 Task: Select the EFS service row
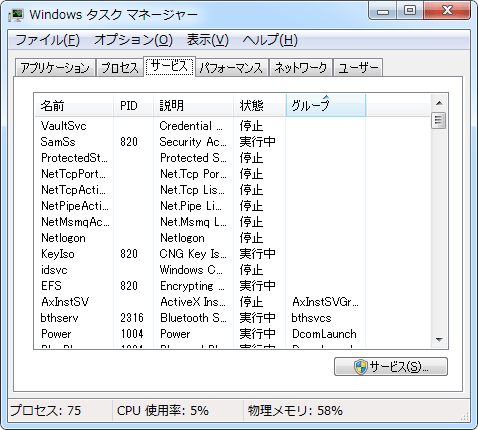200,286
